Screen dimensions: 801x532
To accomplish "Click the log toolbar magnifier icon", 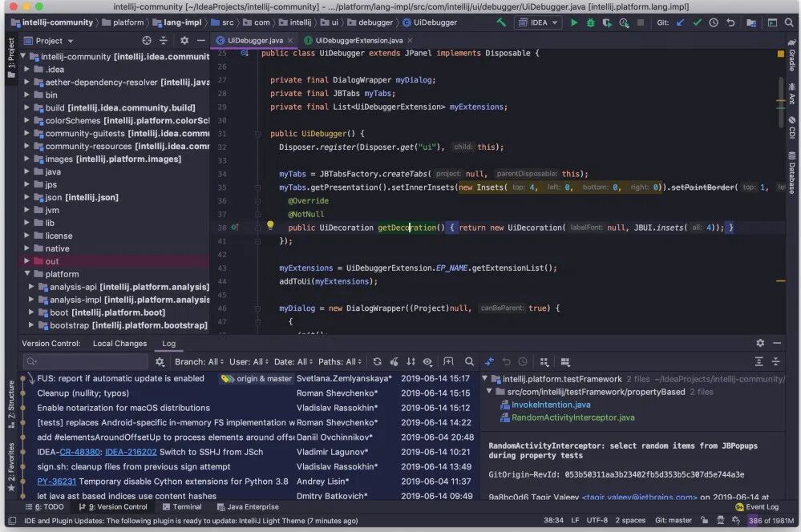I will [469, 361].
